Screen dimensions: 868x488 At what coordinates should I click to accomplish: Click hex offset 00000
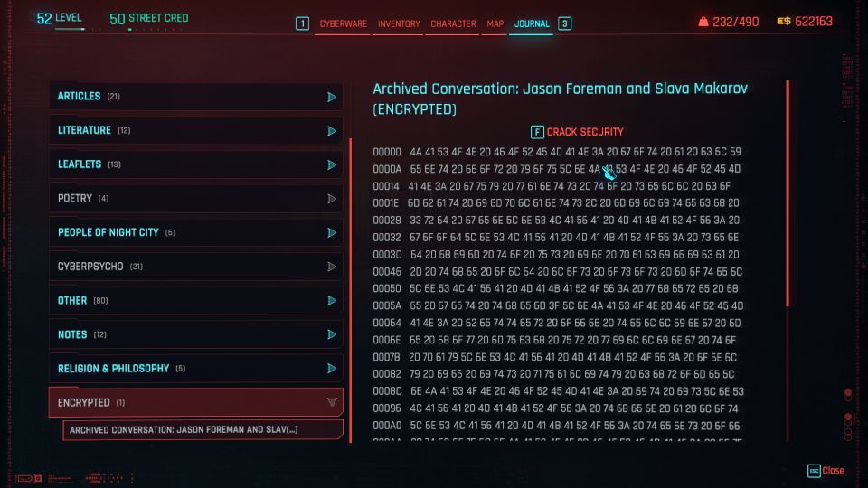point(386,152)
